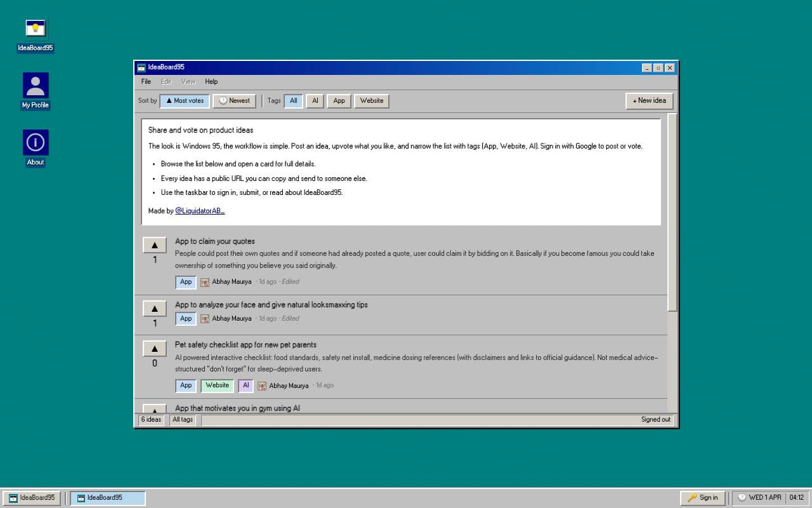The width and height of the screenshot is (812, 508).
Task: Upvote the pet safety checklist idea
Action: (154, 348)
